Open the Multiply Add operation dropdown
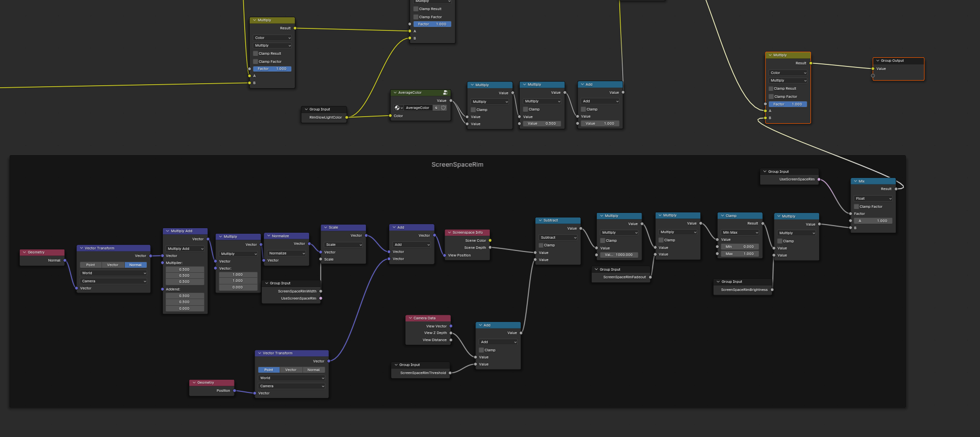The image size is (980, 437). (185, 249)
